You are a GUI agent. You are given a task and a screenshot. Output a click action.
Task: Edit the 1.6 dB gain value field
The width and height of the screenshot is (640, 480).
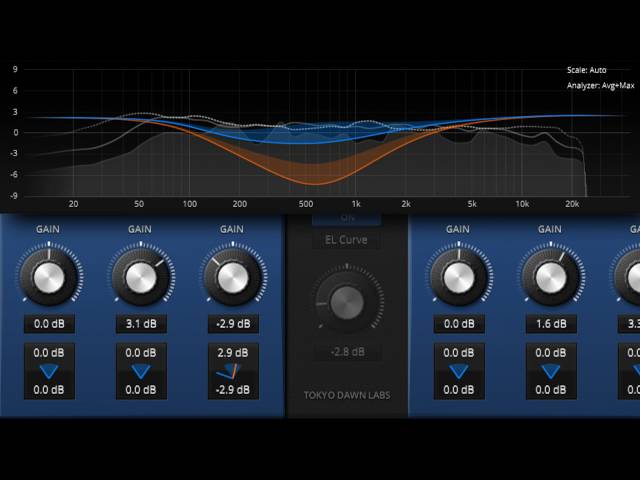pos(551,324)
